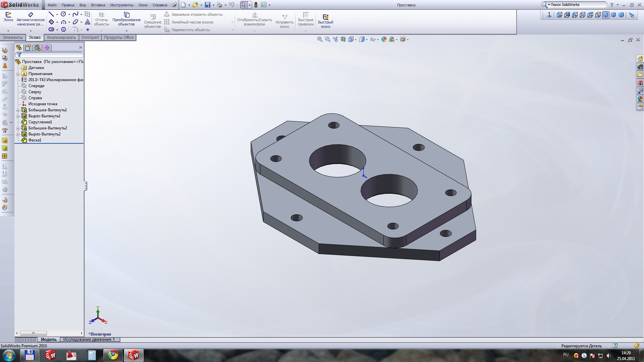
Task: Open the PropertyManager tab icon
Action: coord(28,48)
